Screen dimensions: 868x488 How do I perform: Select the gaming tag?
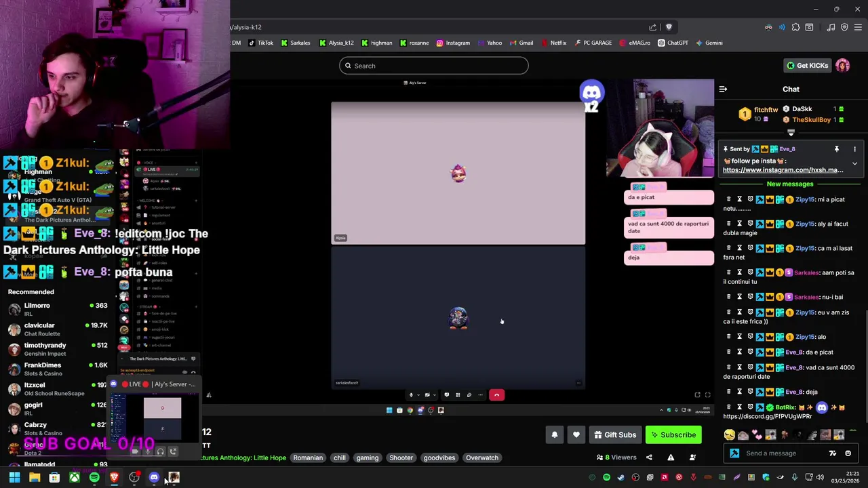click(x=368, y=457)
